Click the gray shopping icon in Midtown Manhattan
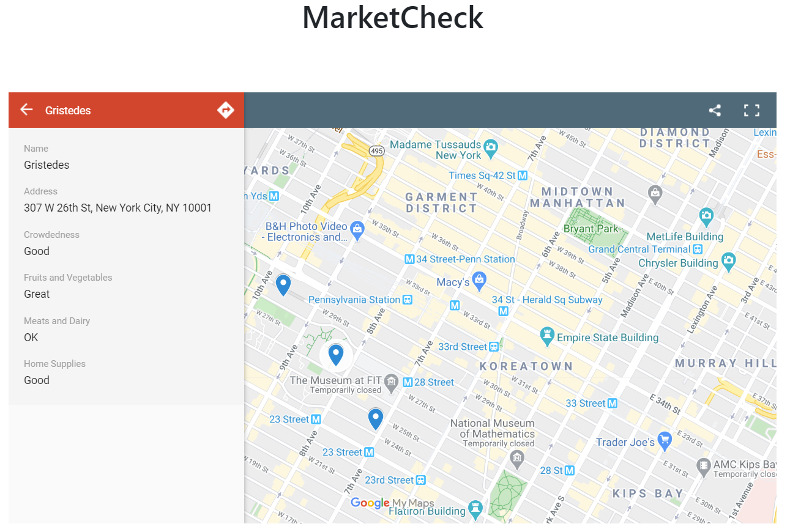 655,194
